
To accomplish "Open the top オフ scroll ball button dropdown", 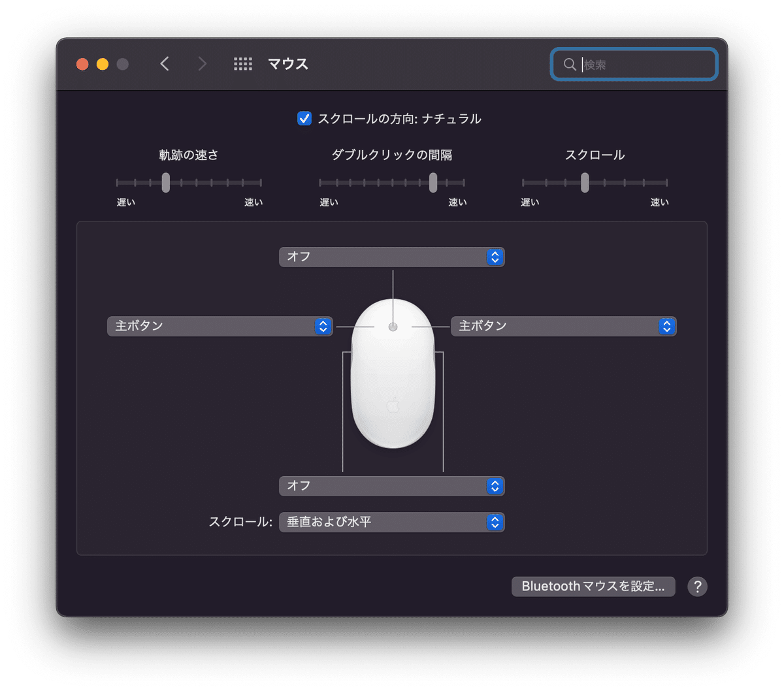I will [392, 257].
